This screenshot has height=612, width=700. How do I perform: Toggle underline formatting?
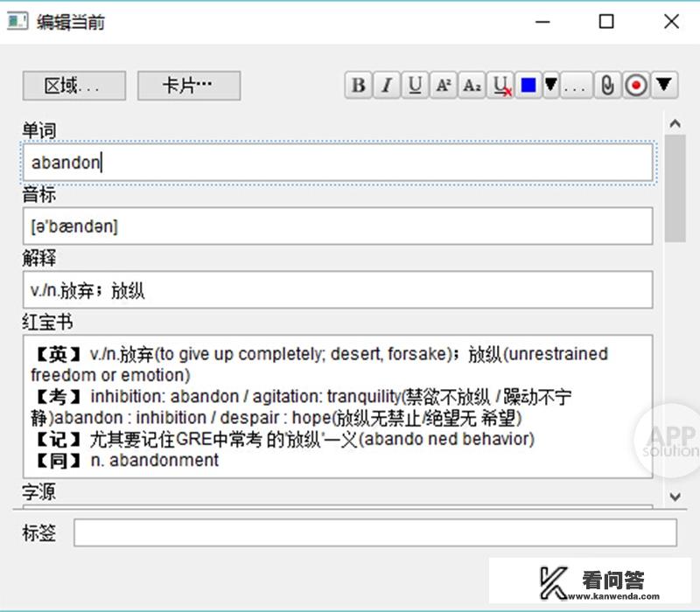pyautogui.click(x=415, y=86)
